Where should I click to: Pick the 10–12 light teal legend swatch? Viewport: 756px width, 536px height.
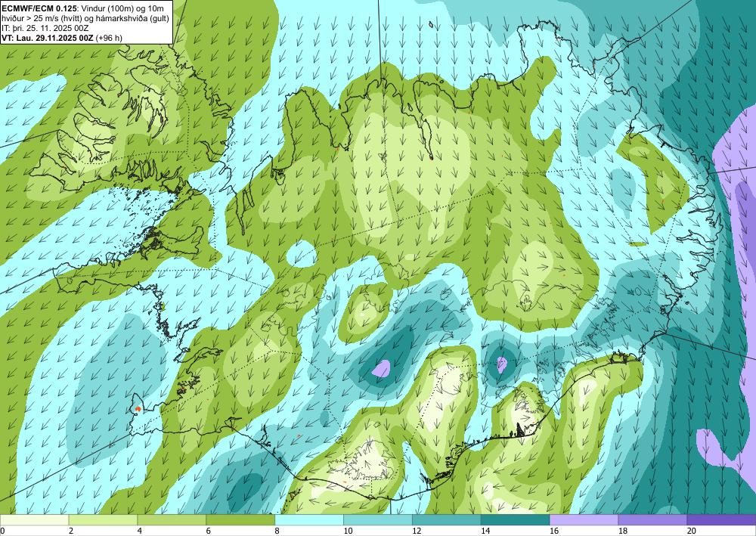tap(377, 519)
